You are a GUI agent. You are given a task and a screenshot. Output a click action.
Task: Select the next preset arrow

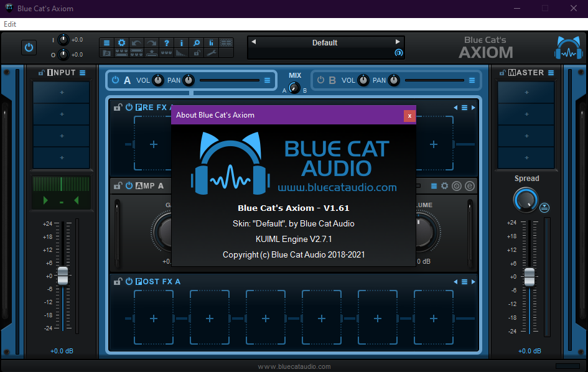point(398,42)
